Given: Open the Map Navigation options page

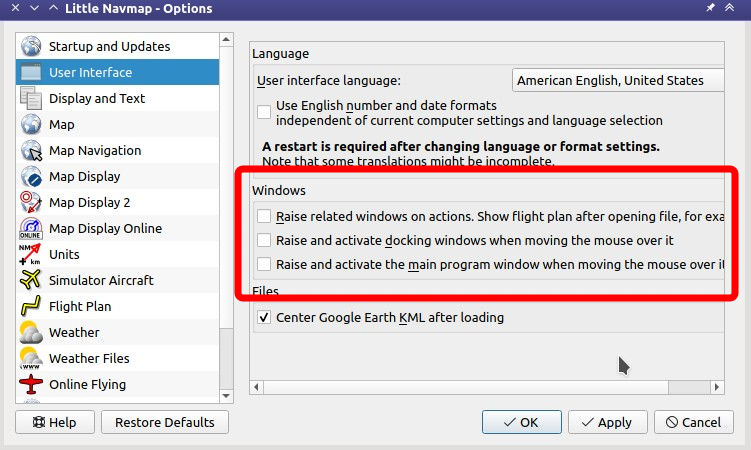Looking at the screenshot, I should coord(117,150).
